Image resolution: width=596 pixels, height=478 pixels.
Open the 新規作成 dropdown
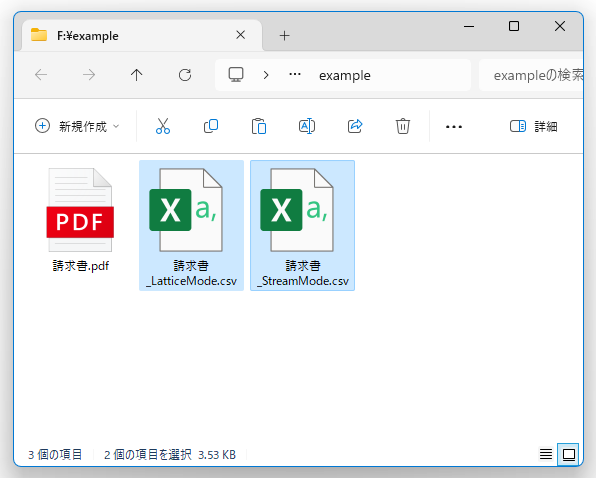(77, 126)
